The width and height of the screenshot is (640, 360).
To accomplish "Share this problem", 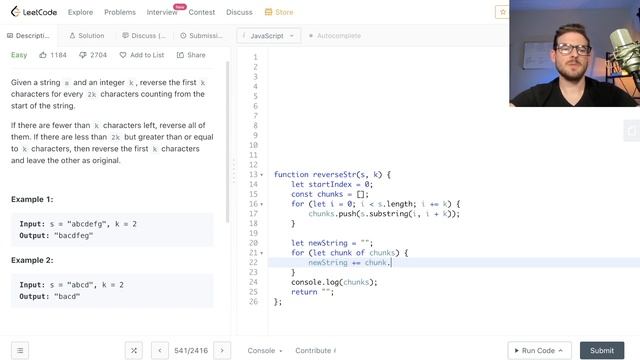I will (191, 55).
